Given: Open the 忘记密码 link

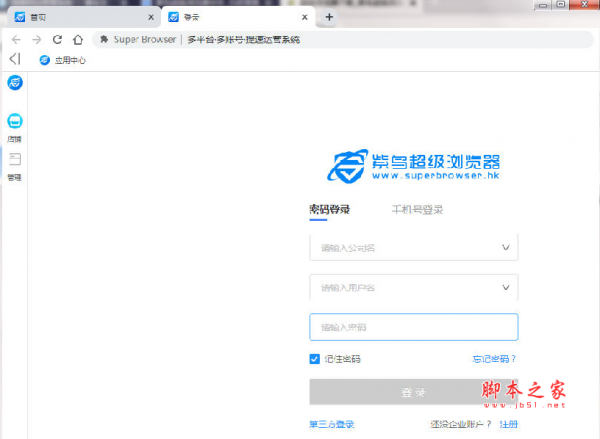Looking at the screenshot, I should click(494, 359).
